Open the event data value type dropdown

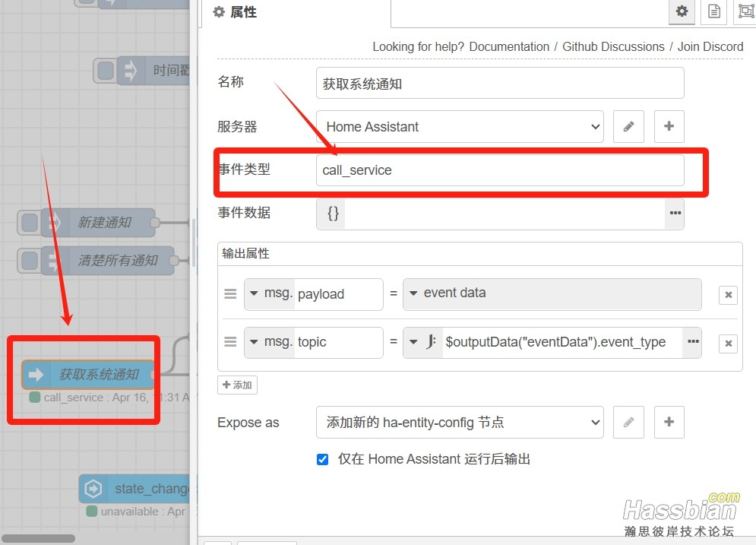[552, 293]
